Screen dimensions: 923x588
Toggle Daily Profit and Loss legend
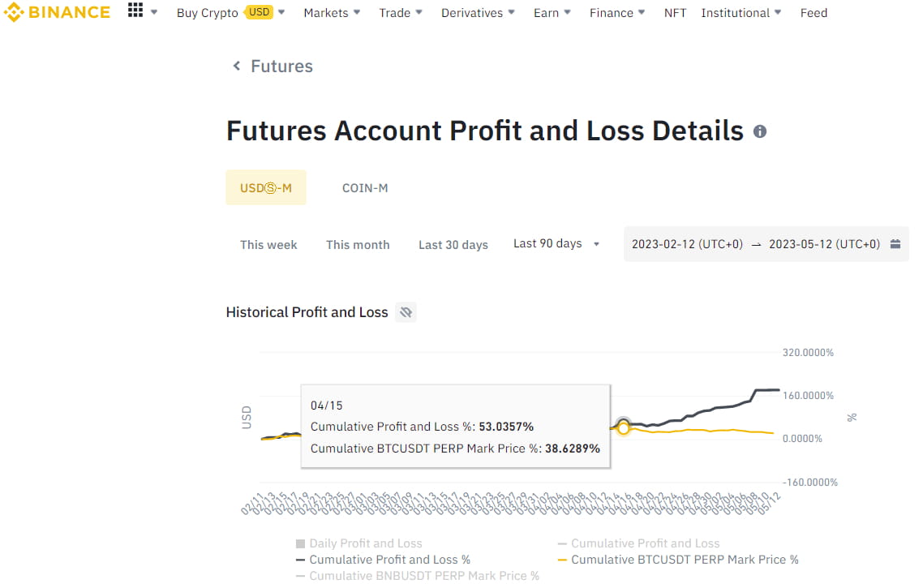coord(358,543)
